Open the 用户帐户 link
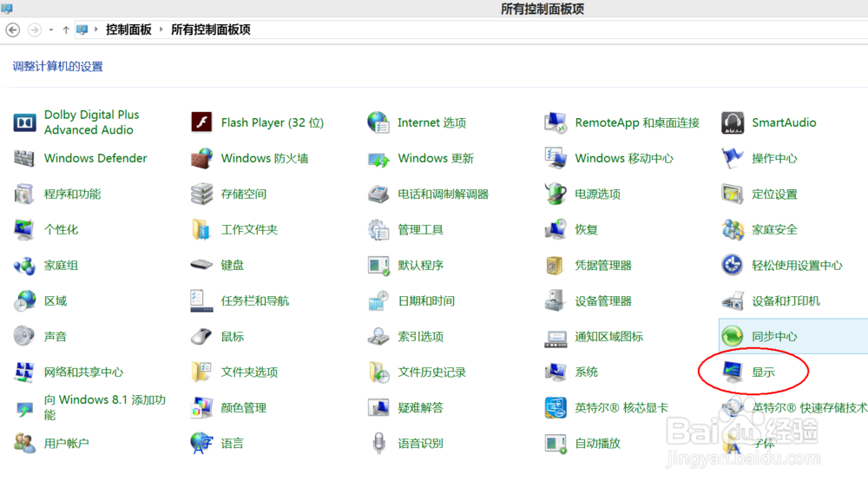This screenshot has width=868, height=488. click(67, 443)
